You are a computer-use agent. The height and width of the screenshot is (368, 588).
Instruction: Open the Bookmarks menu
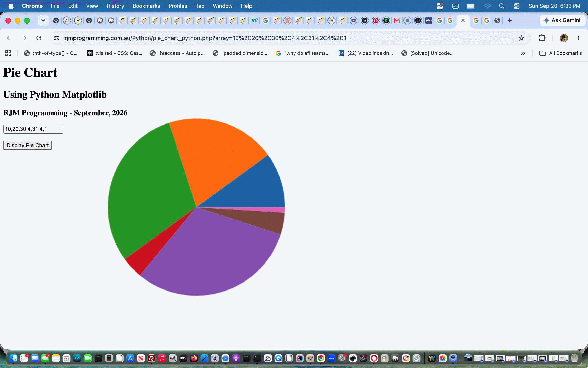pyautogui.click(x=146, y=6)
